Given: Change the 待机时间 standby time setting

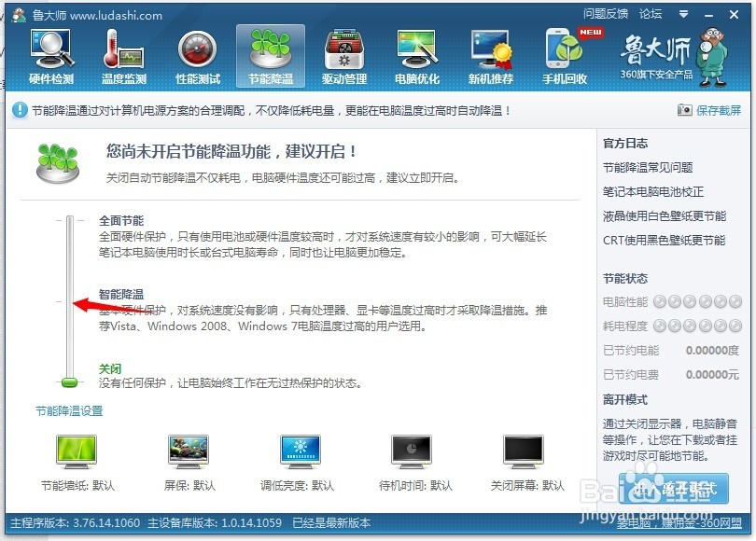Looking at the screenshot, I should click(412, 452).
